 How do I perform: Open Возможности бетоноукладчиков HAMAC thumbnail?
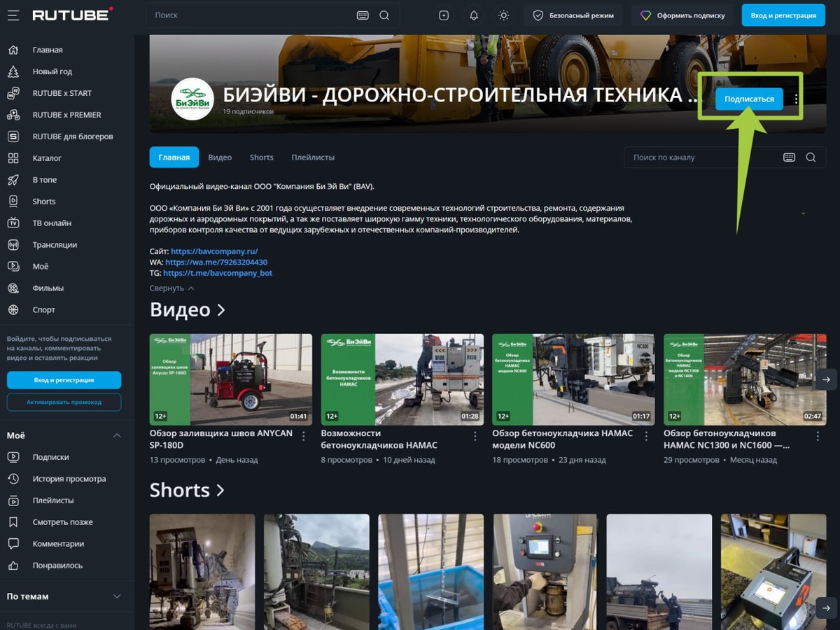click(402, 379)
